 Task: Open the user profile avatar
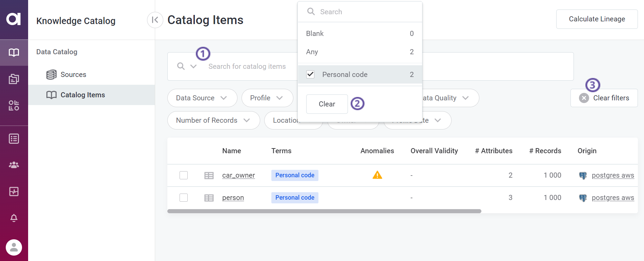14,247
